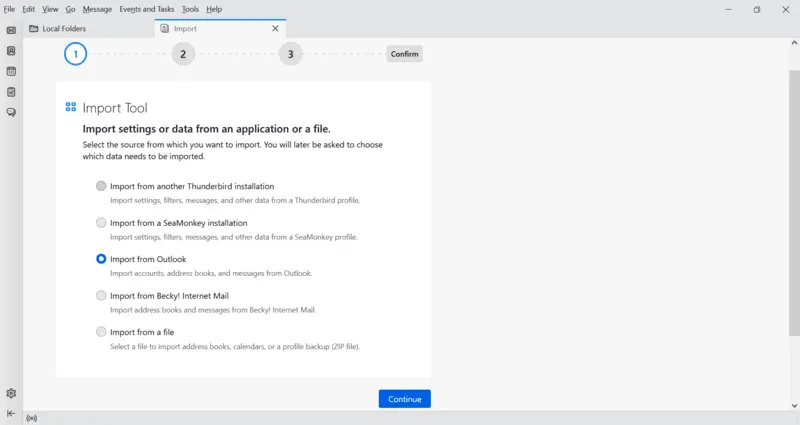The image size is (800, 425).
Task: Open the File menu
Action: point(9,9)
